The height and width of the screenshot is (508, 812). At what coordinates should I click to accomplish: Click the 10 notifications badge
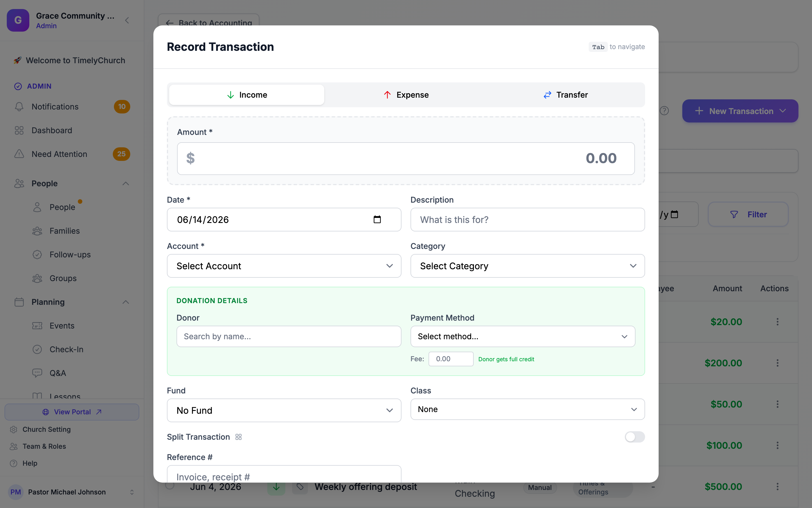coord(122,106)
